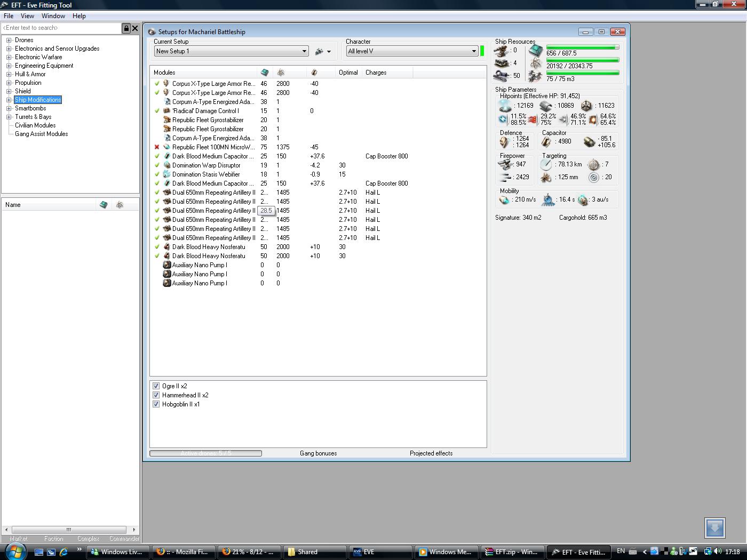Open Projected effects
Image resolution: width=747 pixels, height=560 pixels.
[x=431, y=453]
